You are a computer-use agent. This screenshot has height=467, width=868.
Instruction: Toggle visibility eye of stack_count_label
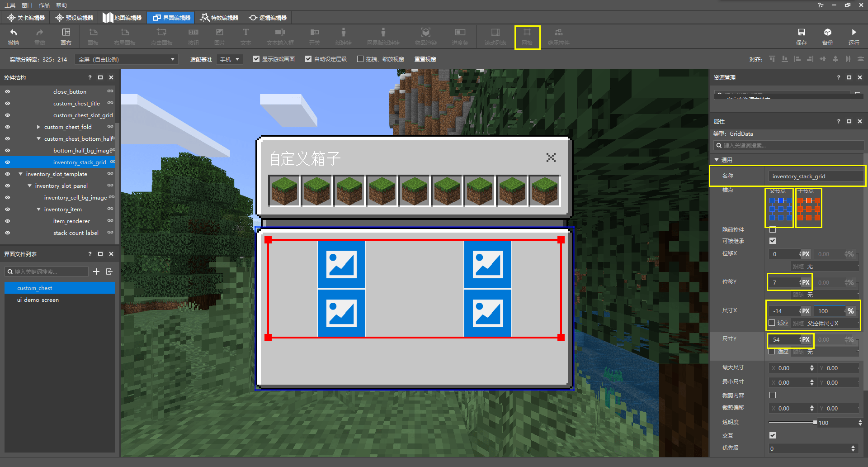[x=8, y=233]
